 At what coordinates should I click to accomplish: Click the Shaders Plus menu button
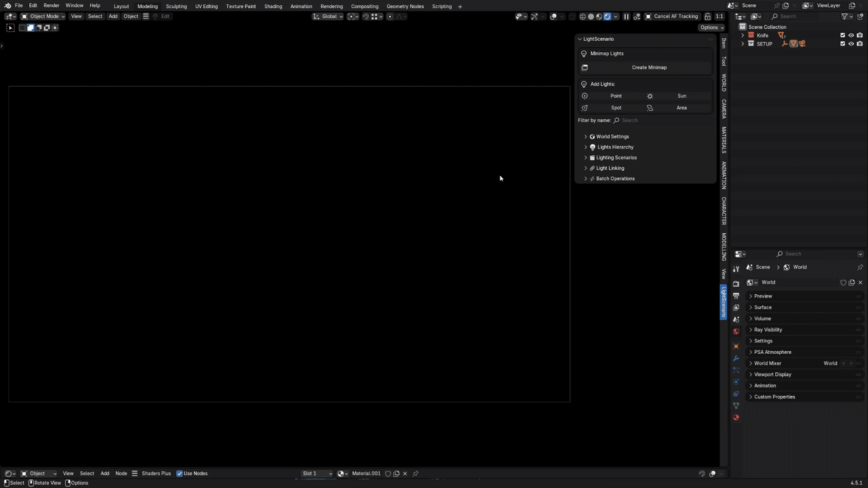(156, 474)
